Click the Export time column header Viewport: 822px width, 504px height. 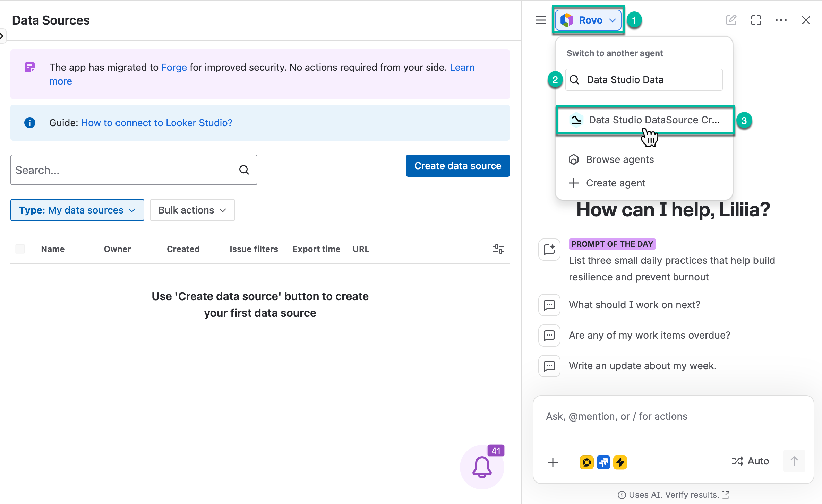click(316, 249)
